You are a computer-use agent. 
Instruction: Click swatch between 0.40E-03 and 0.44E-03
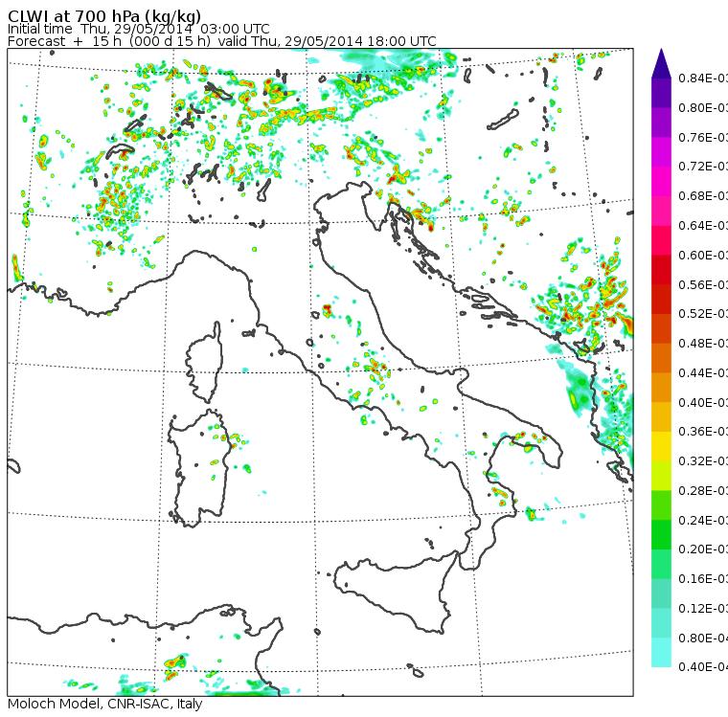tap(661, 388)
